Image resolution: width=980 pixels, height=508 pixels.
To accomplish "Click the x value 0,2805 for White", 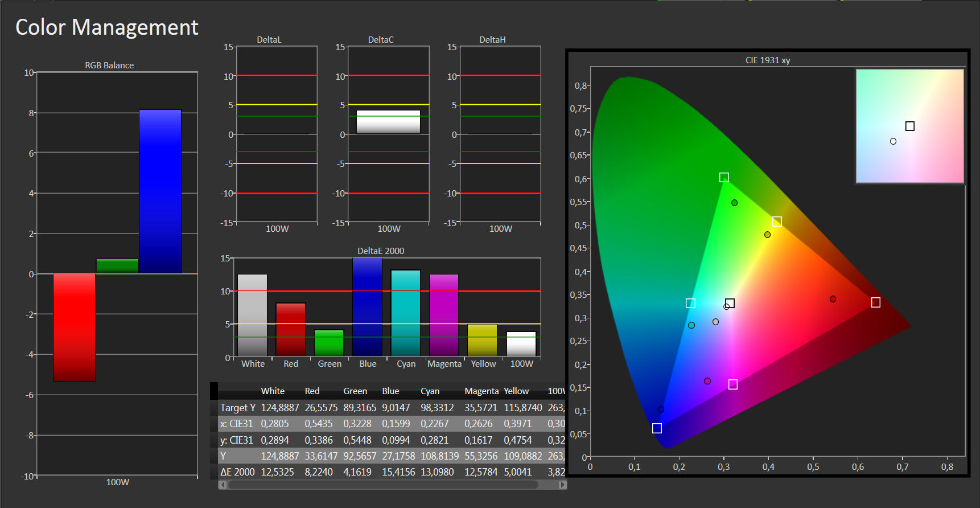I will (x=275, y=424).
